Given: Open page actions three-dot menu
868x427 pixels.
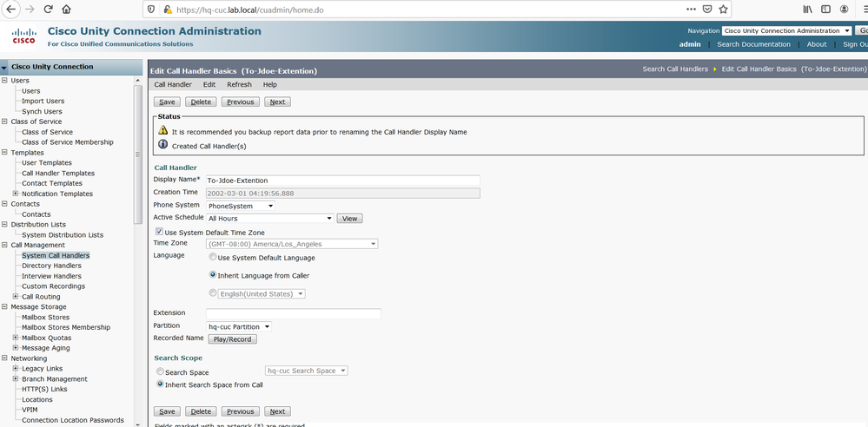Looking at the screenshot, I should pos(691,10).
